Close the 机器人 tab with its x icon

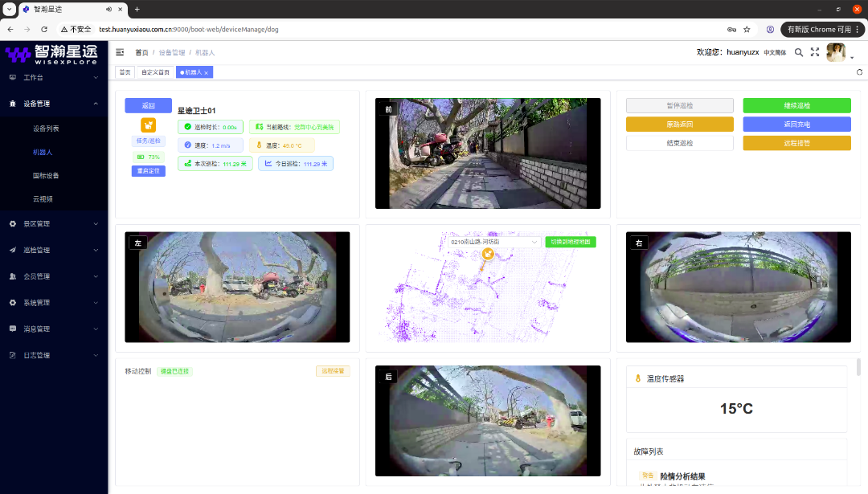207,72
